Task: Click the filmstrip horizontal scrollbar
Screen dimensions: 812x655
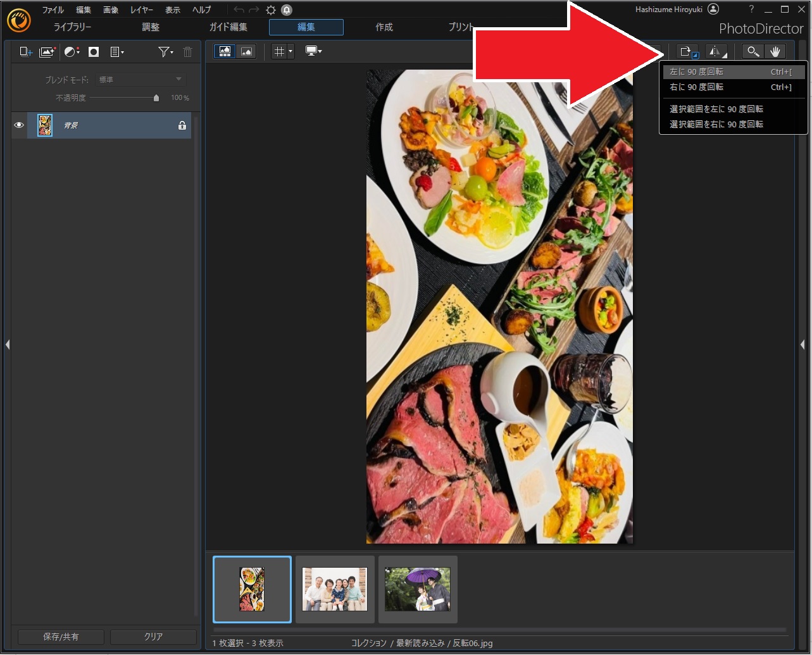Action: point(500,630)
